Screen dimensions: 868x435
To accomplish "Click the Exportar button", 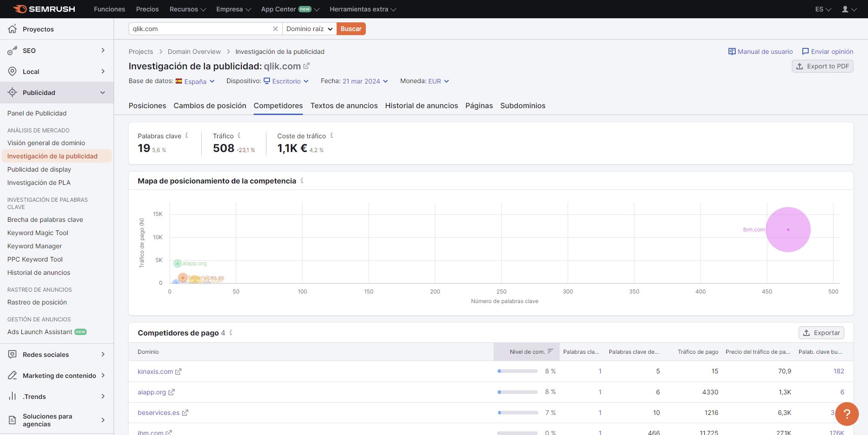I will click(x=821, y=333).
